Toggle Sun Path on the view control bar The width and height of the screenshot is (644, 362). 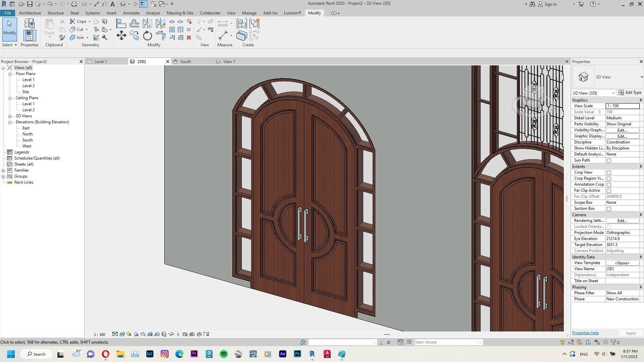(x=129, y=334)
